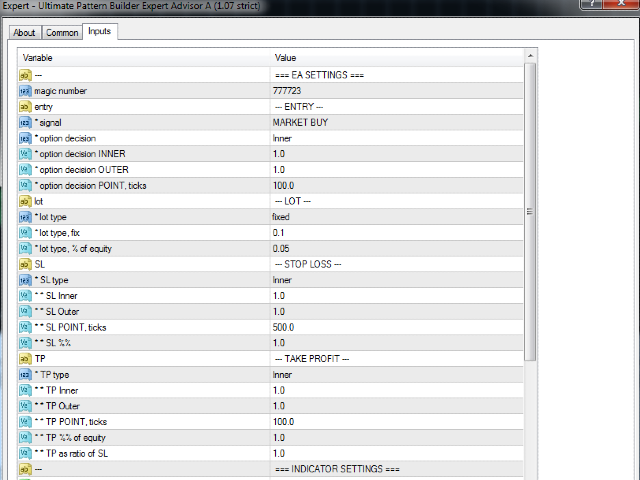Click the entry string icon

click(25, 107)
